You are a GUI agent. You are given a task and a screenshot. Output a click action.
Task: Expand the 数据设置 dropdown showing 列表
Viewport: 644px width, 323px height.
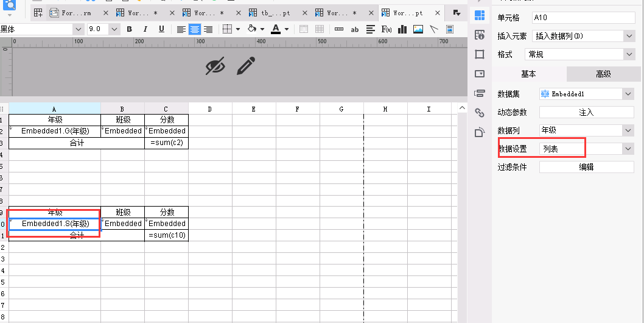(587, 149)
